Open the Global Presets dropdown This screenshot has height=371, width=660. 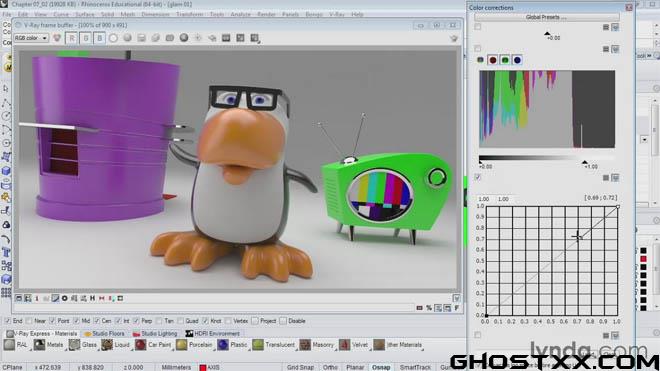click(546, 17)
